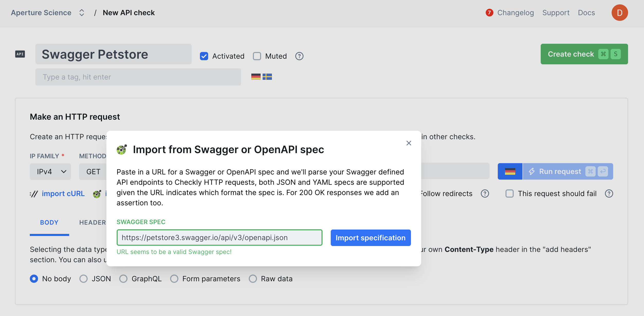Click the Swagger spec URL input field
Image resolution: width=644 pixels, height=316 pixels.
[219, 238]
